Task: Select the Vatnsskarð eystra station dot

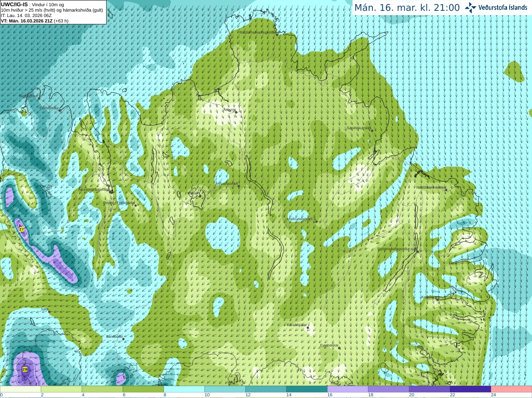Action: pyautogui.click(x=446, y=190)
